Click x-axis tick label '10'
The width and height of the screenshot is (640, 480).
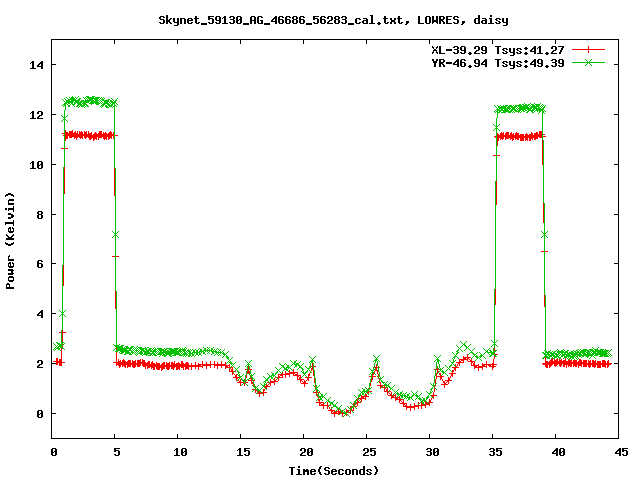pyautogui.click(x=180, y=452)
